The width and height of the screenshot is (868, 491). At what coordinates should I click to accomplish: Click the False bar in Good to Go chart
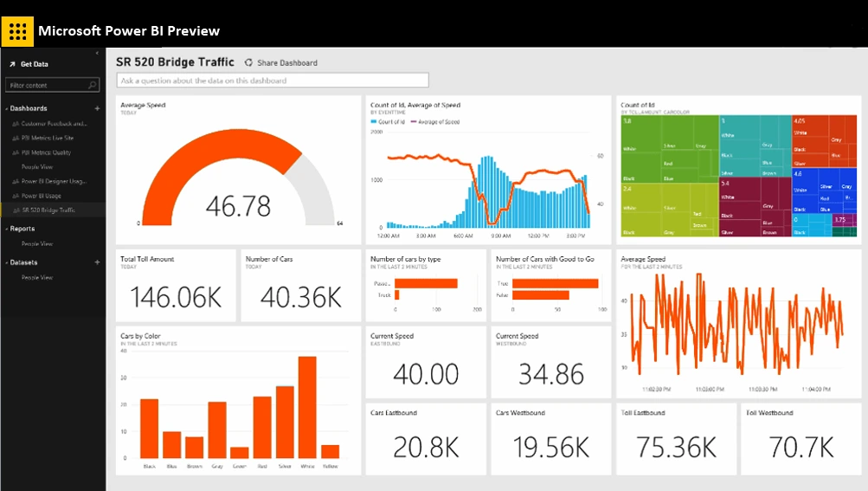(x=541, y=295)
